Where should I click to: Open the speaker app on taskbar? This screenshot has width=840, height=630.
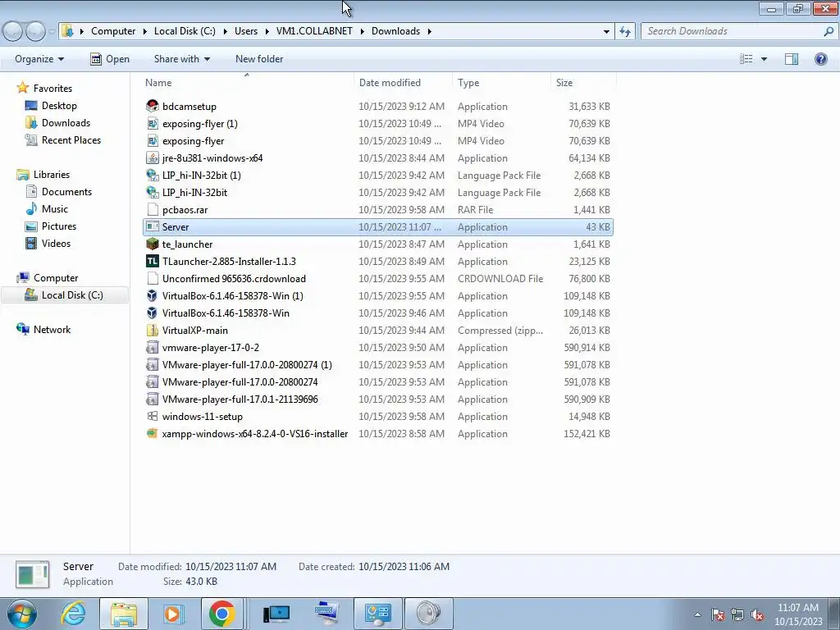pyautogui.click(x=428, y=614)
